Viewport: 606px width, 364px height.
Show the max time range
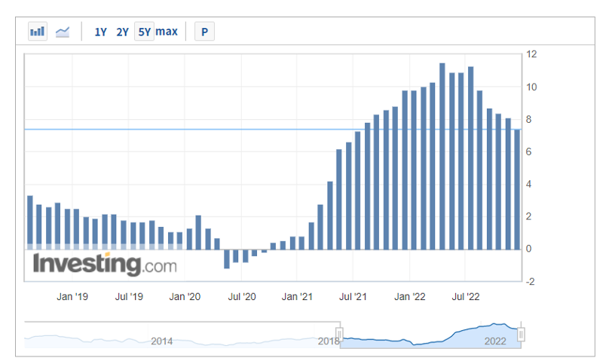[x=167, y=32]
